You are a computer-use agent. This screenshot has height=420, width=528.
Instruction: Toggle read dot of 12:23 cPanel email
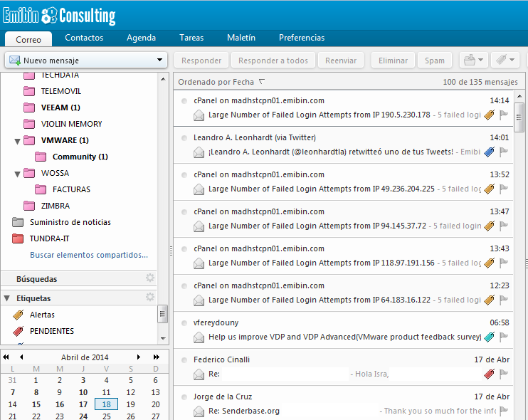click(x=184, y=286)
